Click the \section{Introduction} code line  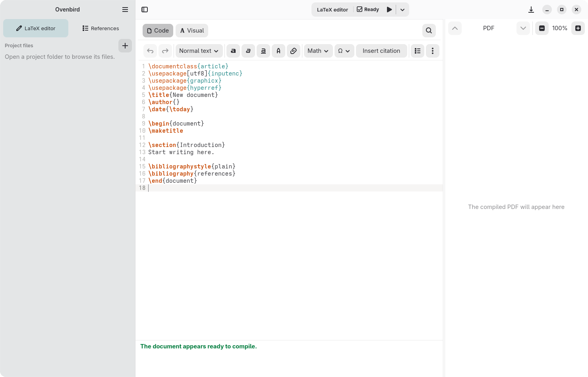pos(187,145)
